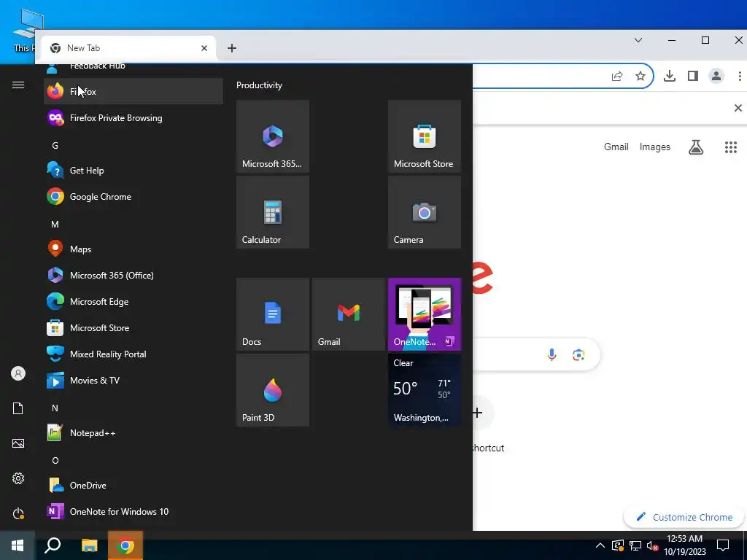This screenshot has width=747, height=560.
Task: Click the Productivity group header
Action: (259, 85)
